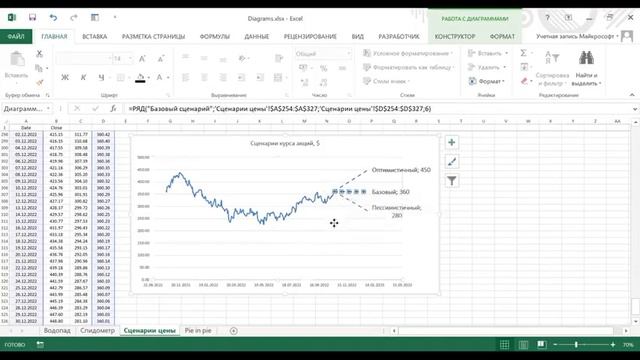Click Insert Function fx button
The image size is (640, 360).
tap(113, 109)
